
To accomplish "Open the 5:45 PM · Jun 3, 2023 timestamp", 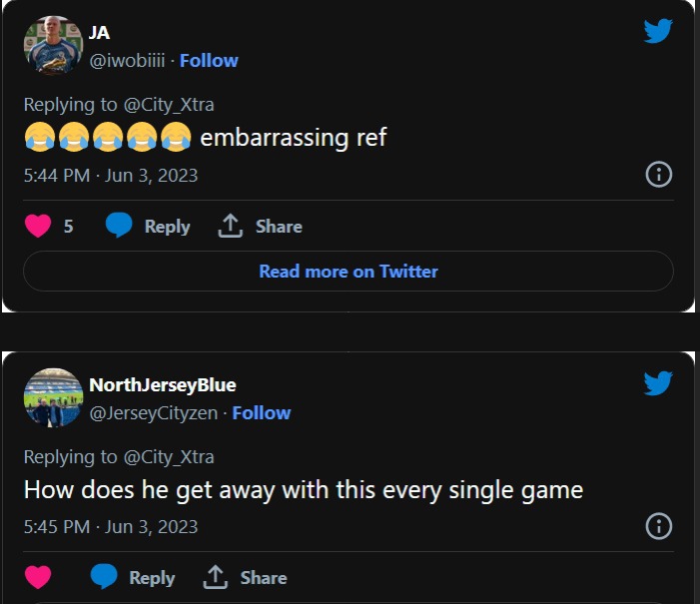I will pos(111,527).
